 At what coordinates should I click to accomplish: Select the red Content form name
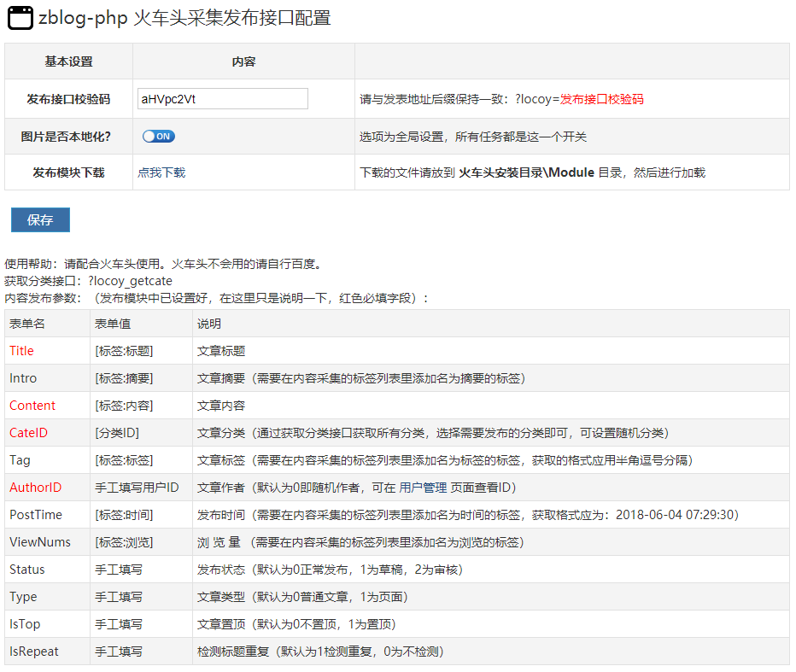(x=32, y=406)
